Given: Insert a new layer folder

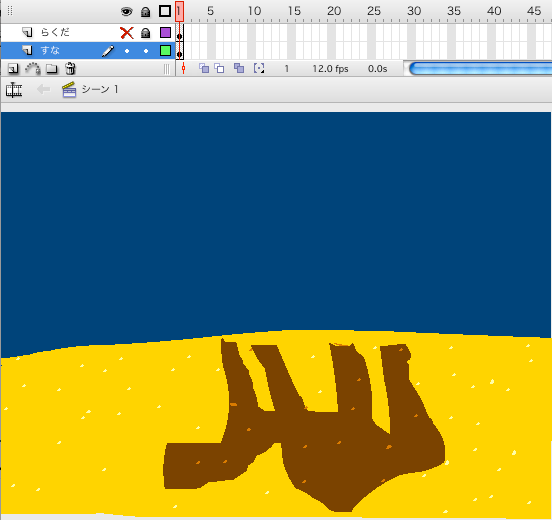Looking at the screenshot, I should tap(51, 68).
